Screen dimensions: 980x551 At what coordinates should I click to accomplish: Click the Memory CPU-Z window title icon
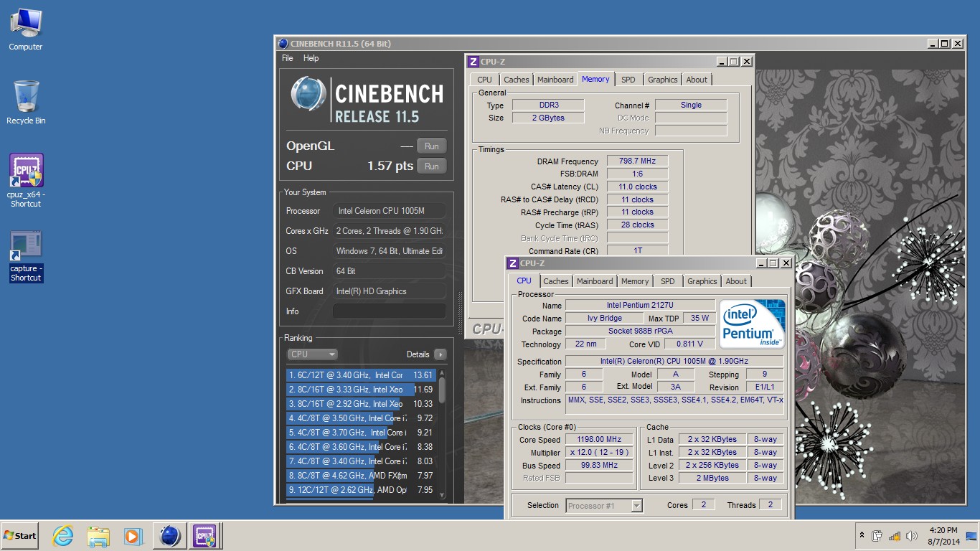[x=473, y=62]
